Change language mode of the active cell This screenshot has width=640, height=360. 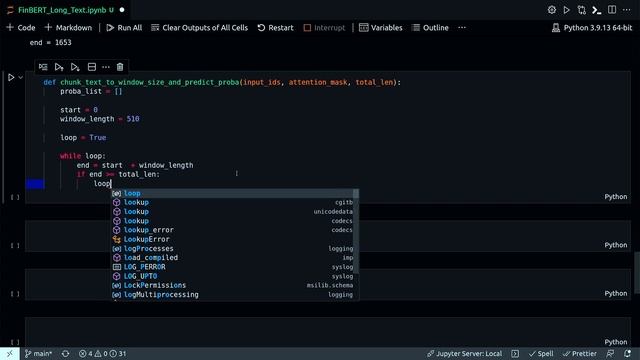click(616, 197)
